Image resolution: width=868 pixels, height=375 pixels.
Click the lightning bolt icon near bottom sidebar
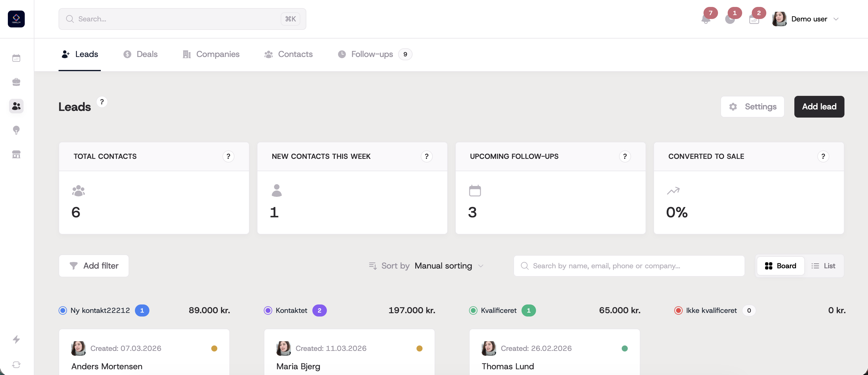(x=16, y=340)
